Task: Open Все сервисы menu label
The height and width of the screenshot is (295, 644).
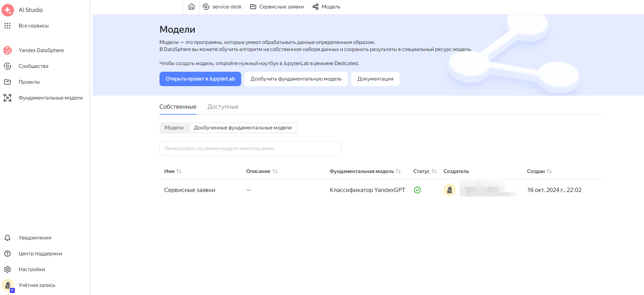Action: coord(33,26)
